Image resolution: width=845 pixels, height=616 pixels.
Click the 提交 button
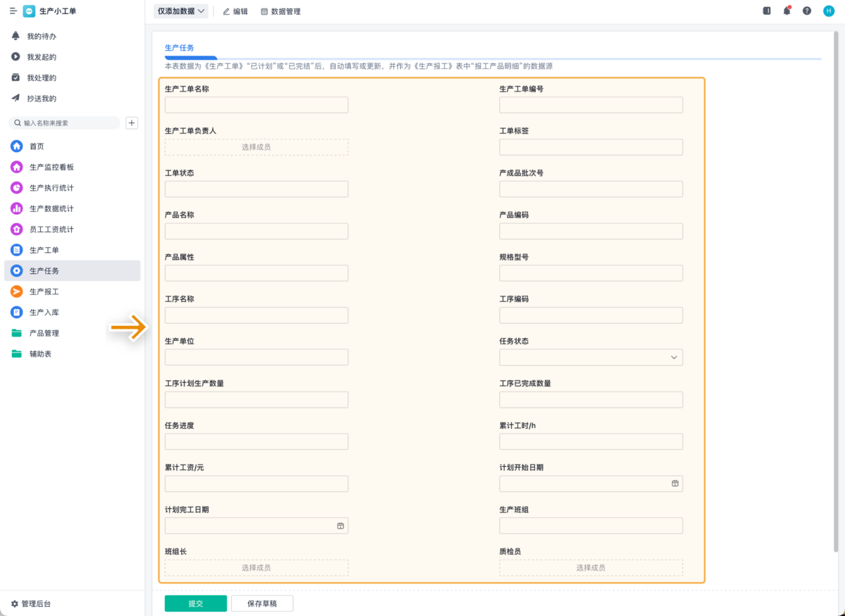[x=196, y=603]
